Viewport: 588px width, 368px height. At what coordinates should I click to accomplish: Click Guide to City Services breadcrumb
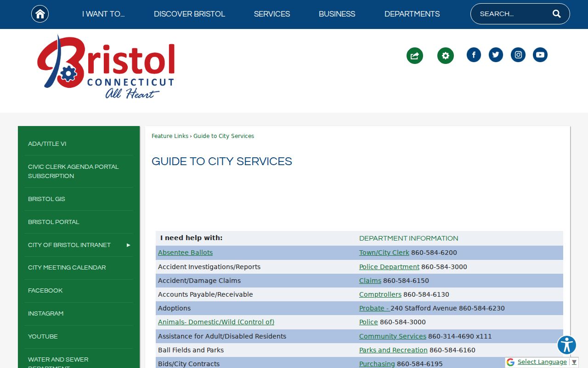click(x=224, y=136)
